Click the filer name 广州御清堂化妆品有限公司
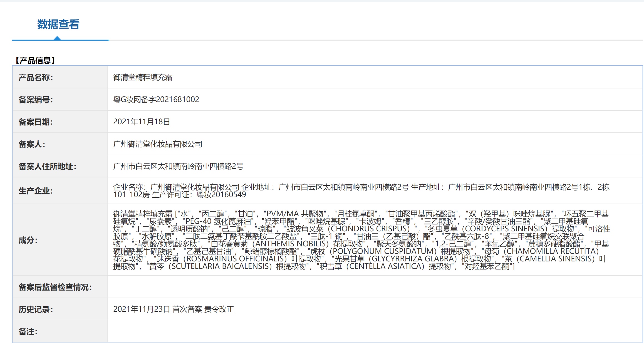 pyautogui.click(x=158, y=144)
